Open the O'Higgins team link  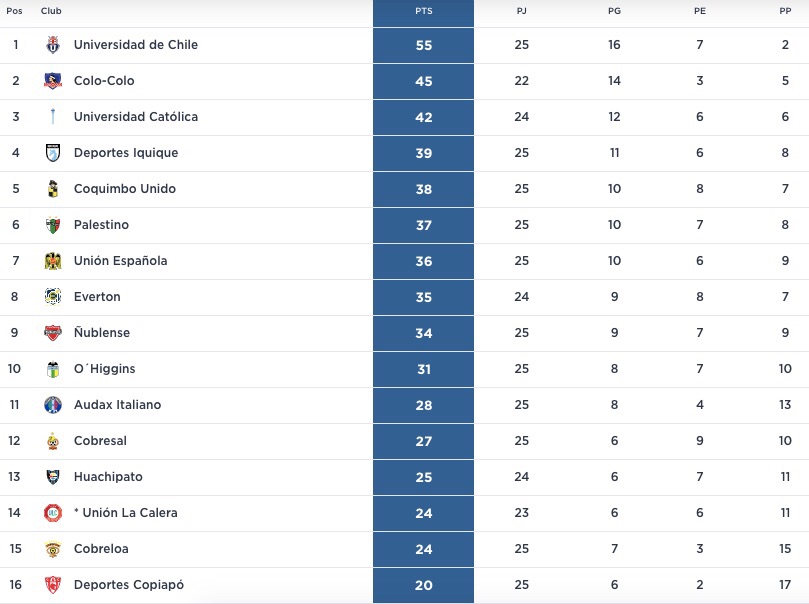pyautogui.click(x=104, y=369)
